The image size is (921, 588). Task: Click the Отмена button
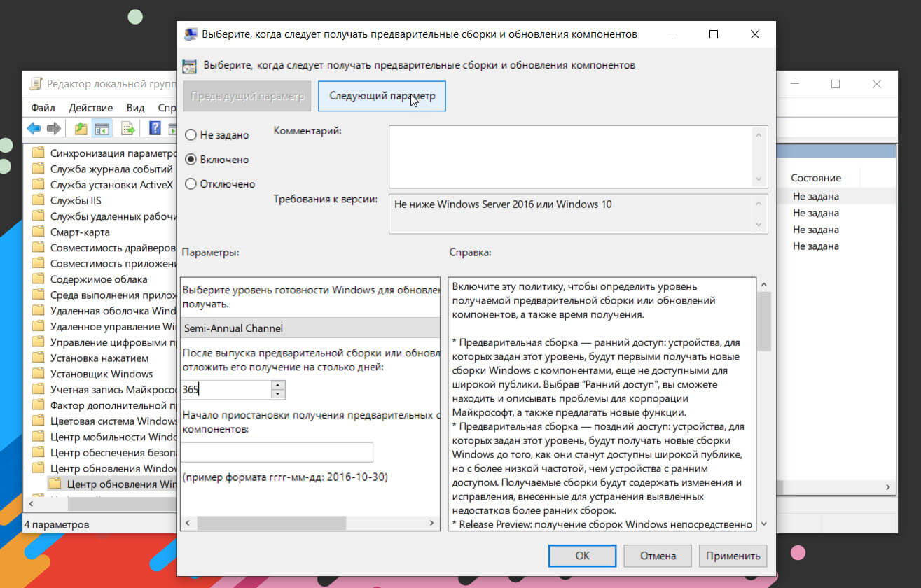(x=658, y=556)
